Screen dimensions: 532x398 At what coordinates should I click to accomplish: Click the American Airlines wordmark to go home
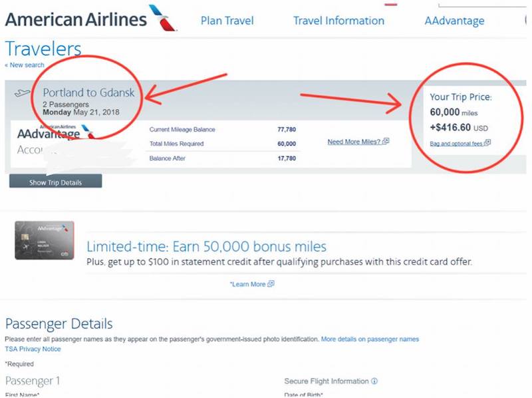tap(76, 19)
